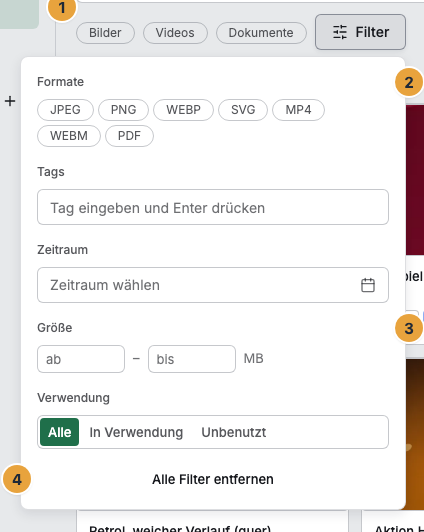Toggle the MP4 format chip
This screenshot has height=532, width=424.
click(x=298, y=110)
